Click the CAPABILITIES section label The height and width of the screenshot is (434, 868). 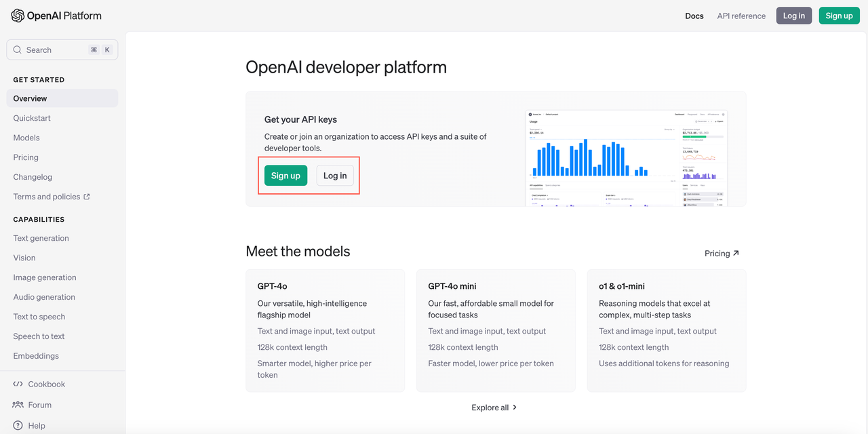(x=39, y=220)
